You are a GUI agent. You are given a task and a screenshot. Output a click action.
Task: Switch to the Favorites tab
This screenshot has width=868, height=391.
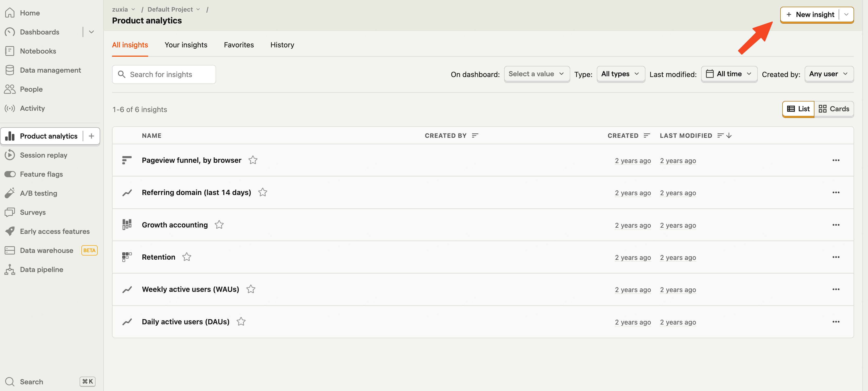(239, 45)
